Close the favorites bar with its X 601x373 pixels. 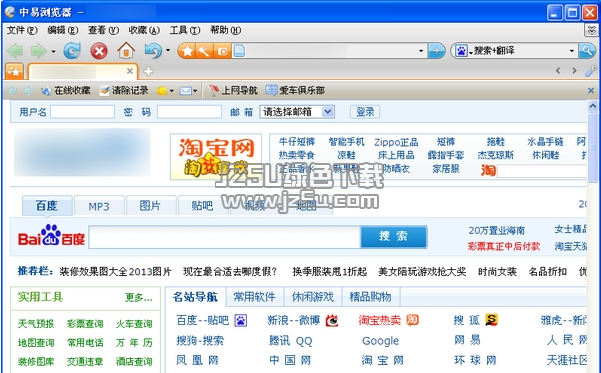(591, 90)
